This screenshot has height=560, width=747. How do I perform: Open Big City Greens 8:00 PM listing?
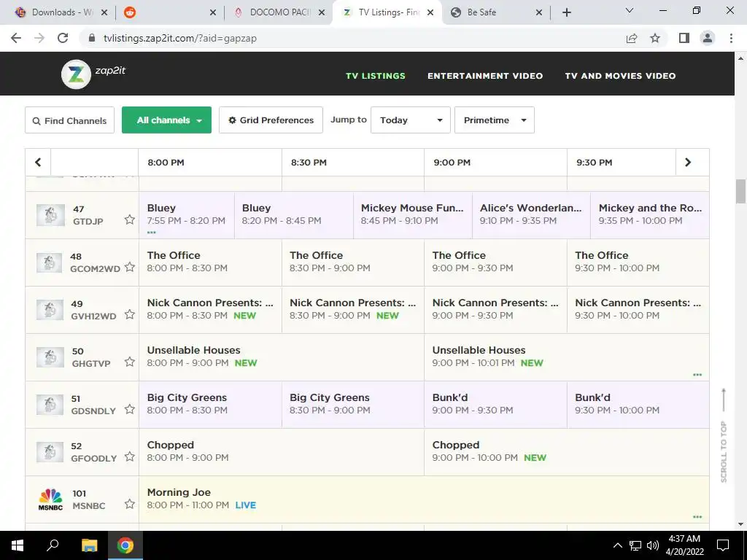pyautogui.click(x=210, y=404)
